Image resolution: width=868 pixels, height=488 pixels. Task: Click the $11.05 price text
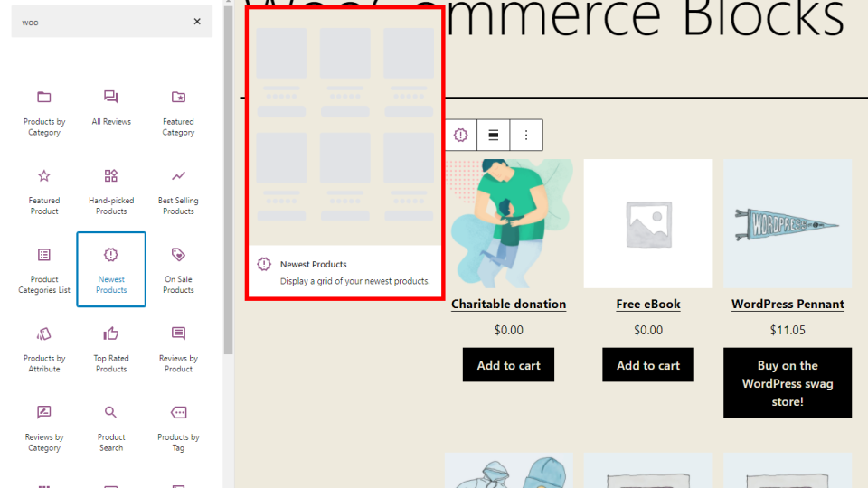[x=788, y=331]
